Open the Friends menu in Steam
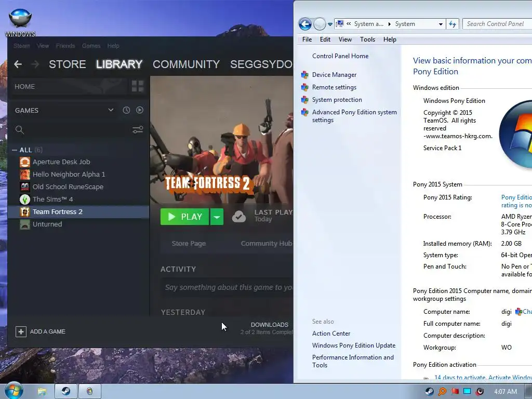This screenshot has width=532, height=399. tap(65, 46)
